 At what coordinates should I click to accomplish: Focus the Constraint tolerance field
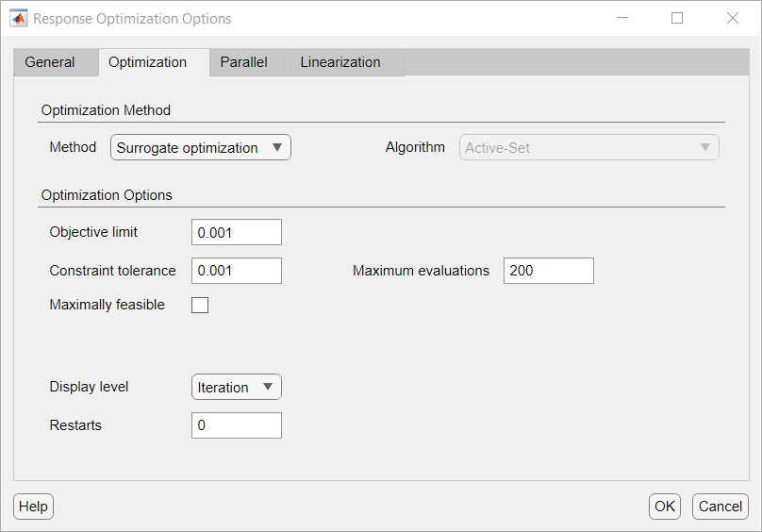(236, 271)
